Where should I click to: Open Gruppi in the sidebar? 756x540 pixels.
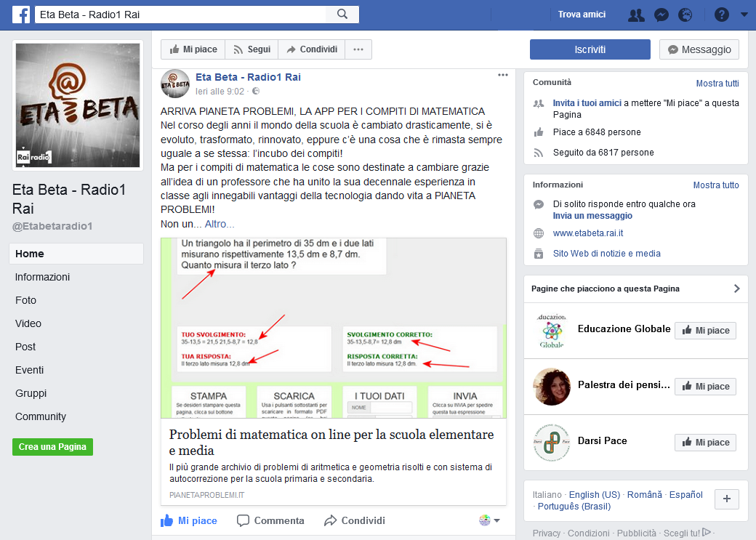31,393
